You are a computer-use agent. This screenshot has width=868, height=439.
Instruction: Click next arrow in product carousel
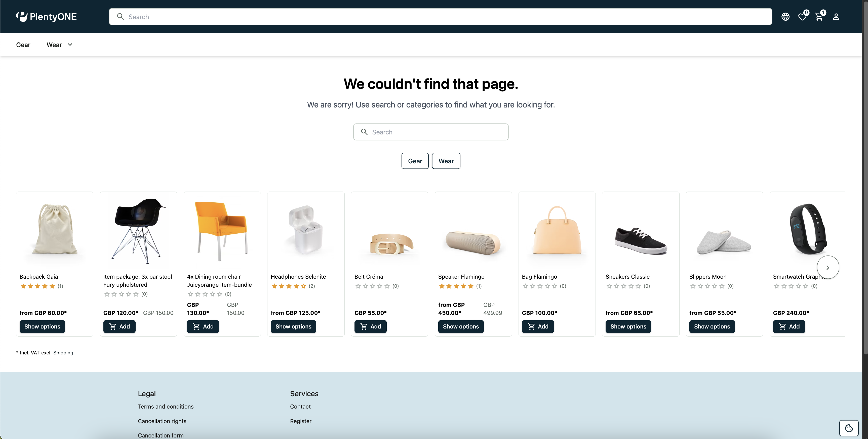(x=828, y=267)
